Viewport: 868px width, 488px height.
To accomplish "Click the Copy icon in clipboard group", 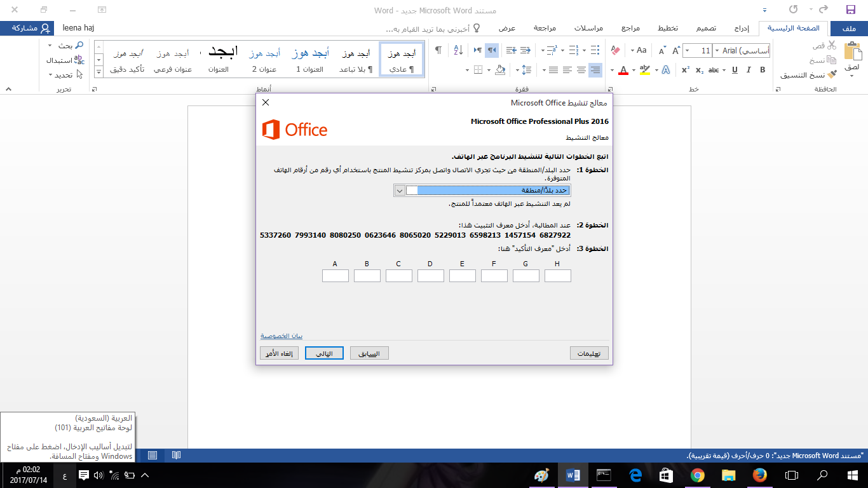I will pyautogui.click(x=832, y=60).
